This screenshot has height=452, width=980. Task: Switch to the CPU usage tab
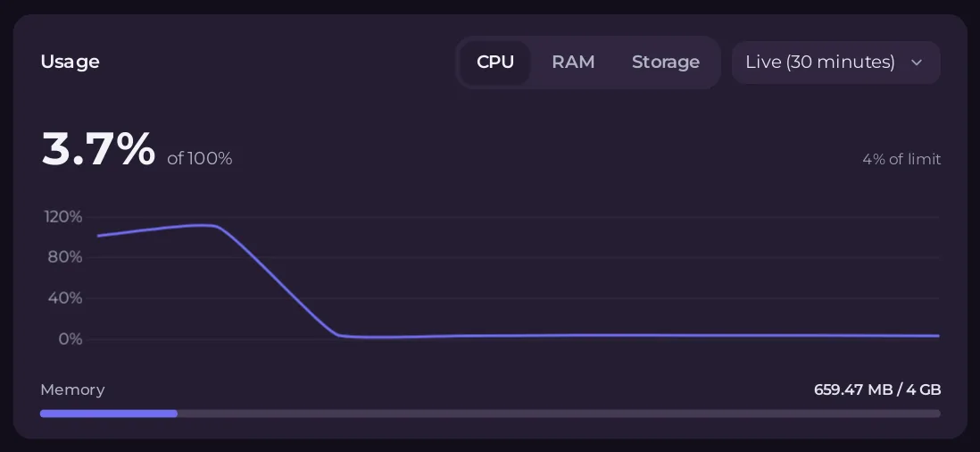(495, 63)
